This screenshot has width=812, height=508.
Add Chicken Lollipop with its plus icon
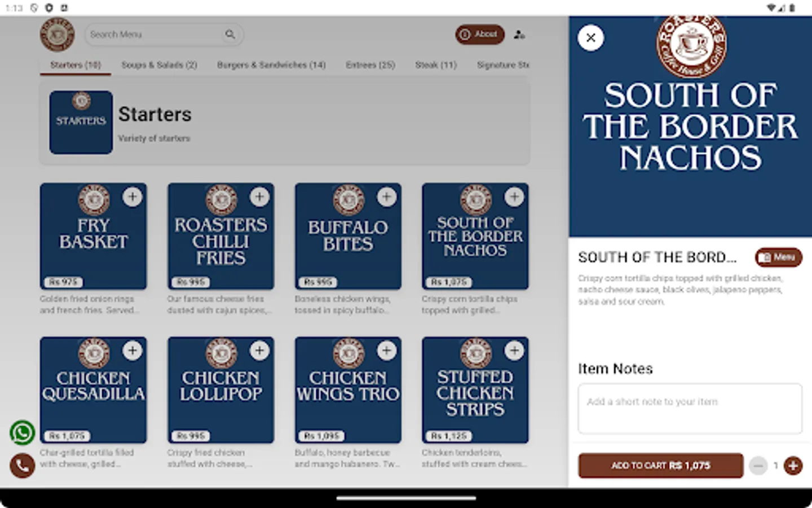260,351
